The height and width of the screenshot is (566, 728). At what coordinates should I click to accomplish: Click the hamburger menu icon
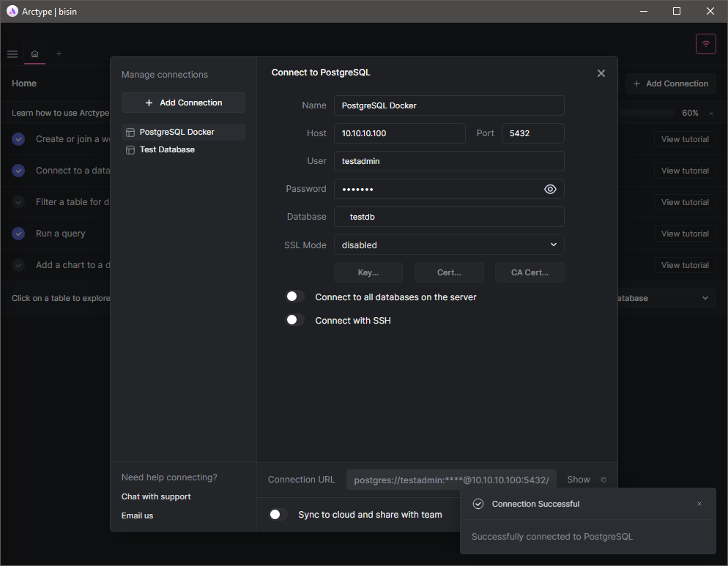(12, 54)
